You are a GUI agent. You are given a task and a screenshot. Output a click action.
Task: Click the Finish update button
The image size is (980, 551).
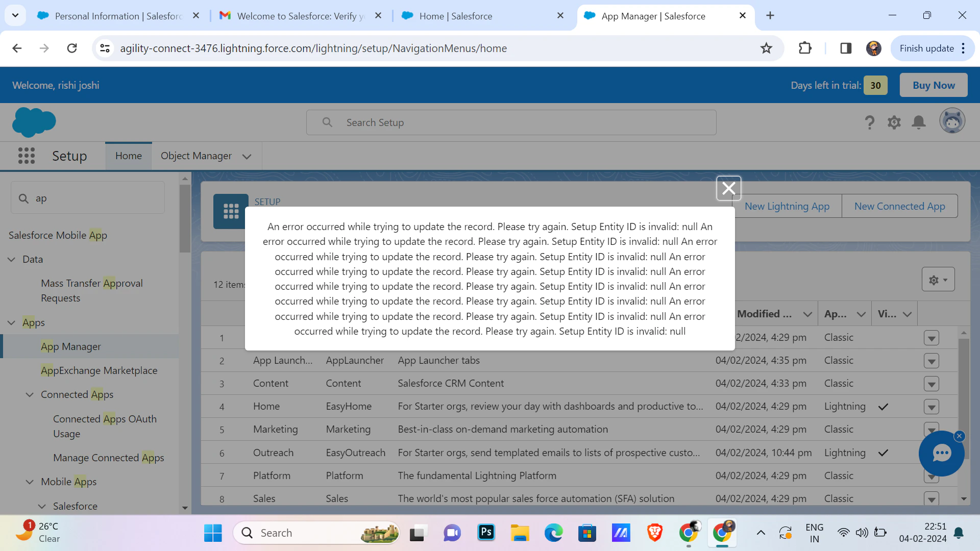[932, 48]
